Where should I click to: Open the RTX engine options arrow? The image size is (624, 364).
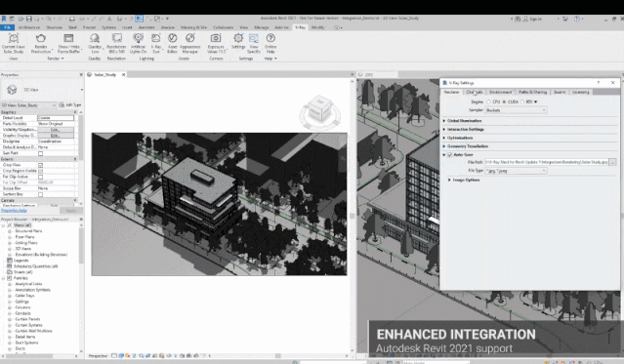pos(536,101)
